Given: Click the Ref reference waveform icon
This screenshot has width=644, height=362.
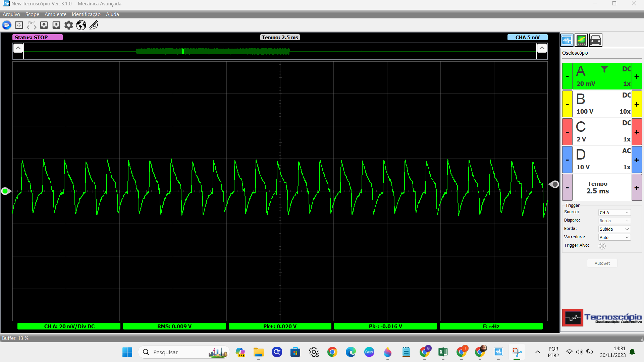Looking at the screenshot, I should 32,25.
